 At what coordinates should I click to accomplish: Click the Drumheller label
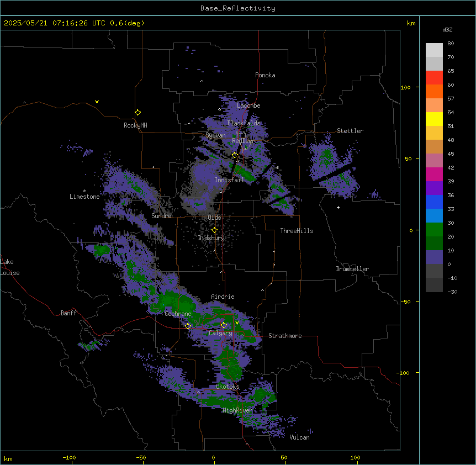coord(352,269)
